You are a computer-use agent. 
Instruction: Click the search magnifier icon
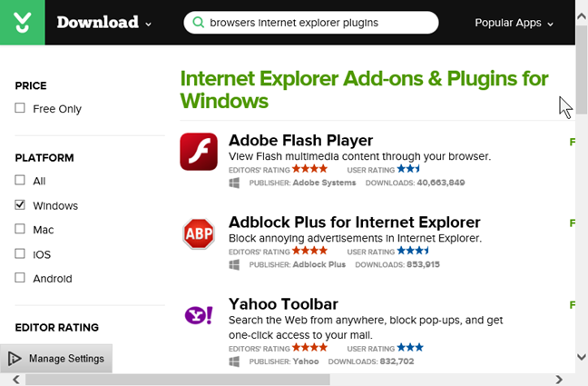(196, 22)
